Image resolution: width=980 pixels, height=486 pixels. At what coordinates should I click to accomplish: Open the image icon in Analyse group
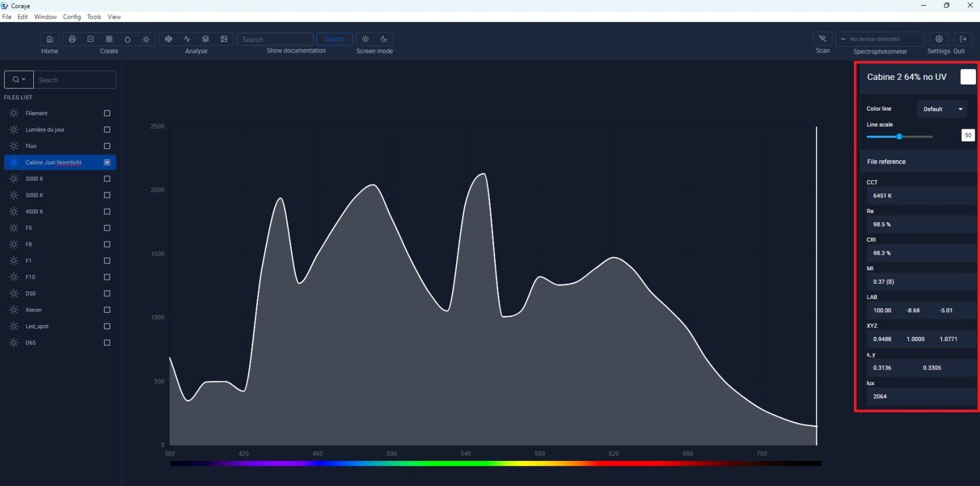pyautogui.click(x=224, y=39)
